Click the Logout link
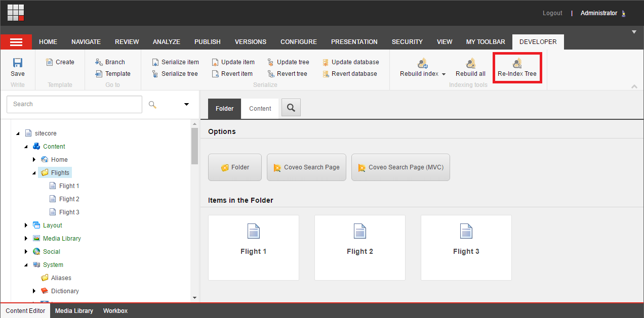 point(552,13)
